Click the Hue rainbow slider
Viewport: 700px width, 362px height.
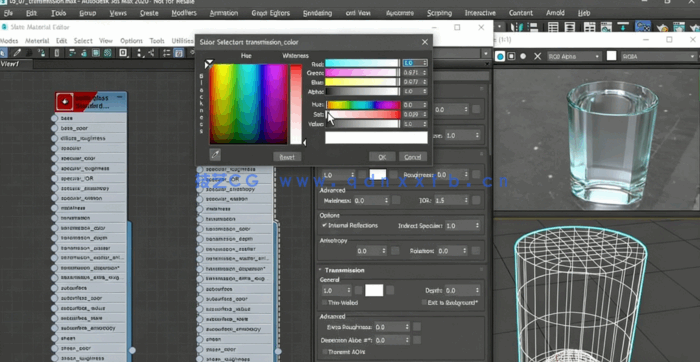point(363,105)
